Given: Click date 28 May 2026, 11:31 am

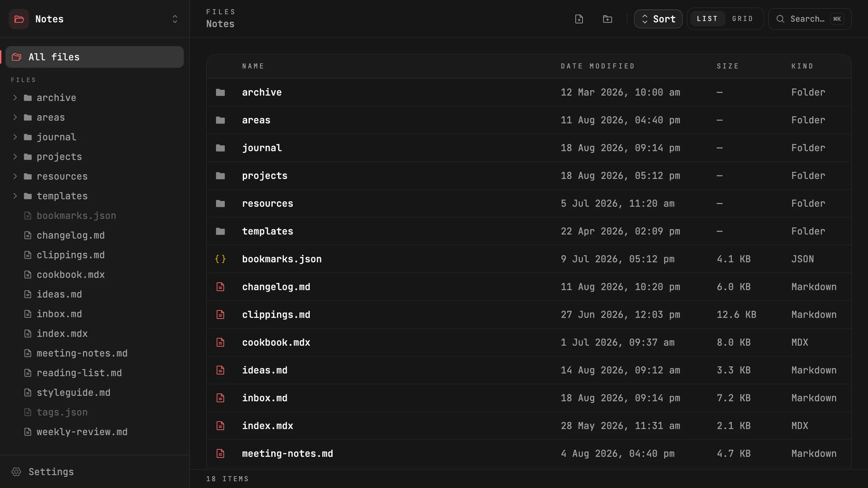Looking at the screenshot, I should [620, 426].
